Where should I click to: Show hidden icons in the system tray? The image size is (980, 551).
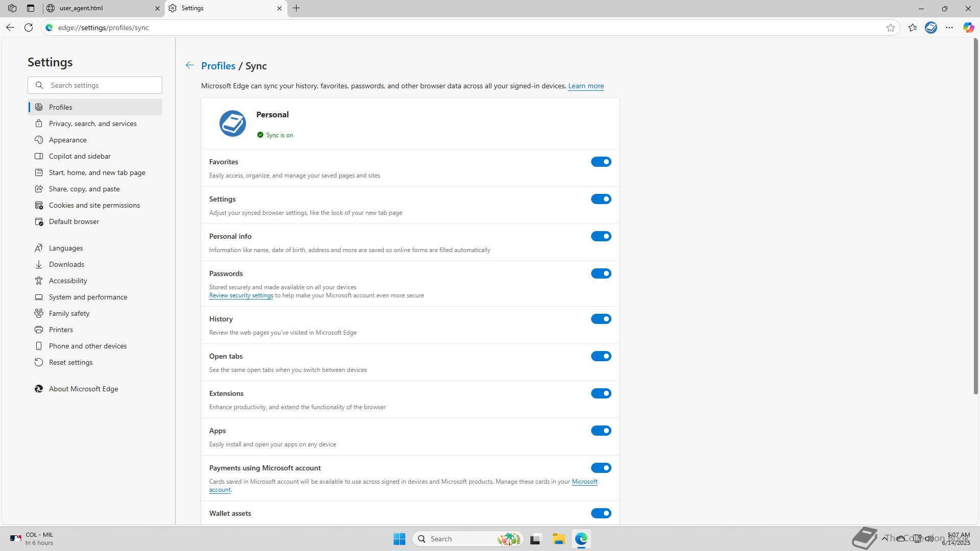(x=885, y=538)
